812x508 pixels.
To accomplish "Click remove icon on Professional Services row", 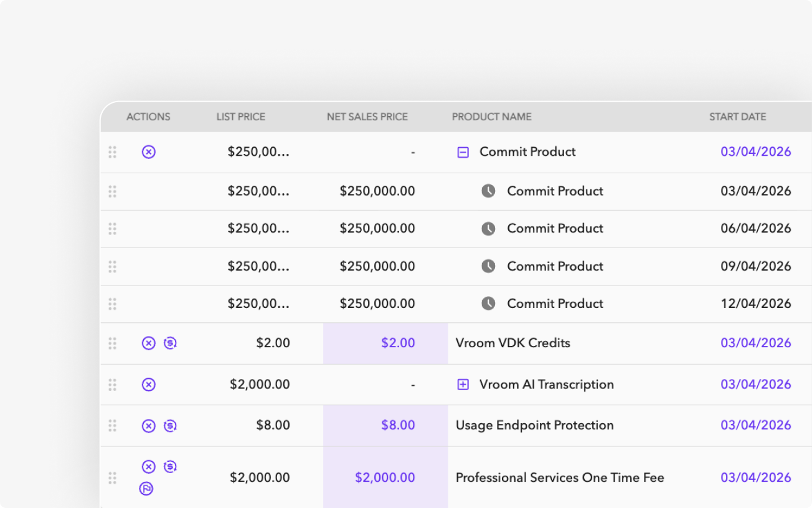I will point(148,467).
